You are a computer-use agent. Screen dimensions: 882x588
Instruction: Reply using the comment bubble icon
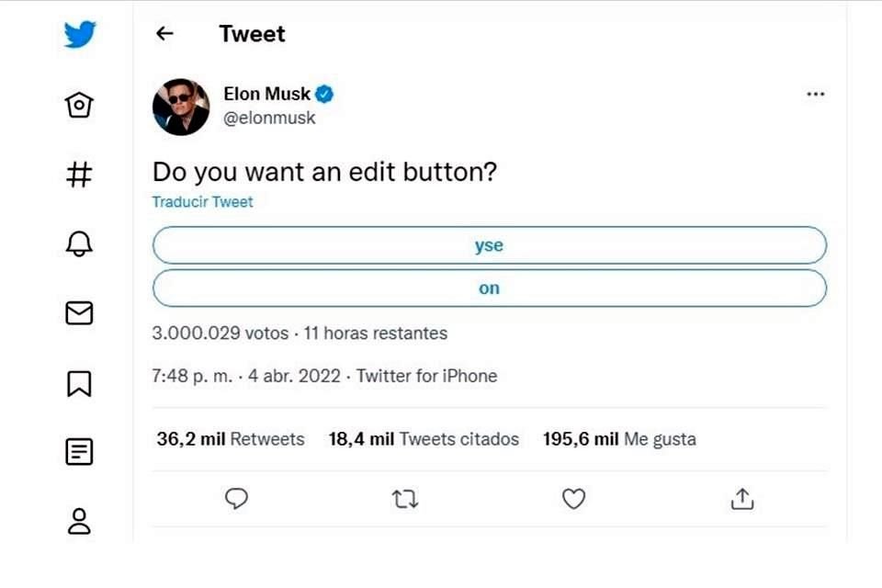[237, 499]
